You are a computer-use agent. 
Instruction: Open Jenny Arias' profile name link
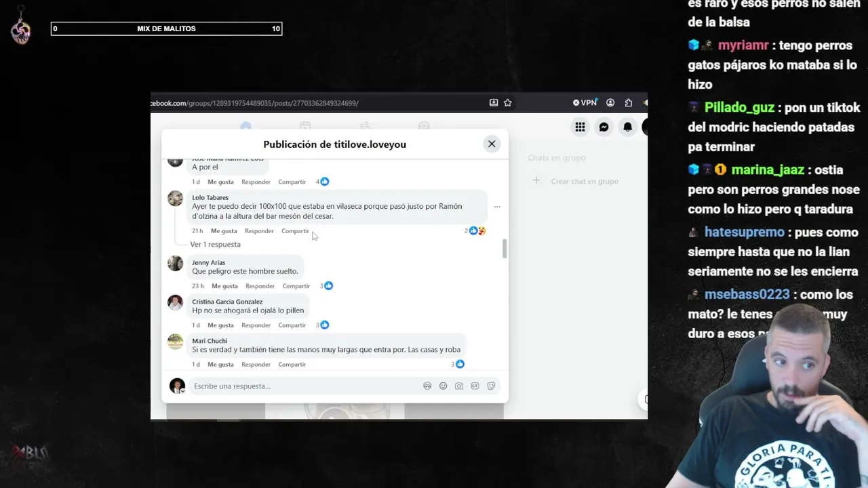click(x=208, y=263)
